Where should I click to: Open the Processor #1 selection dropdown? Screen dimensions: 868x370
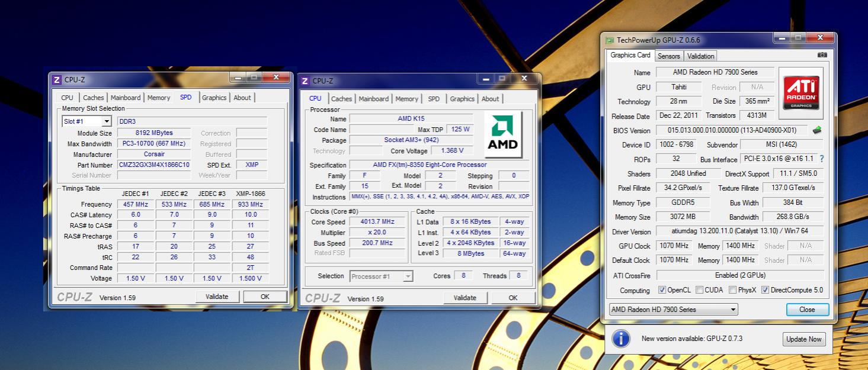(x=382, y=276)
